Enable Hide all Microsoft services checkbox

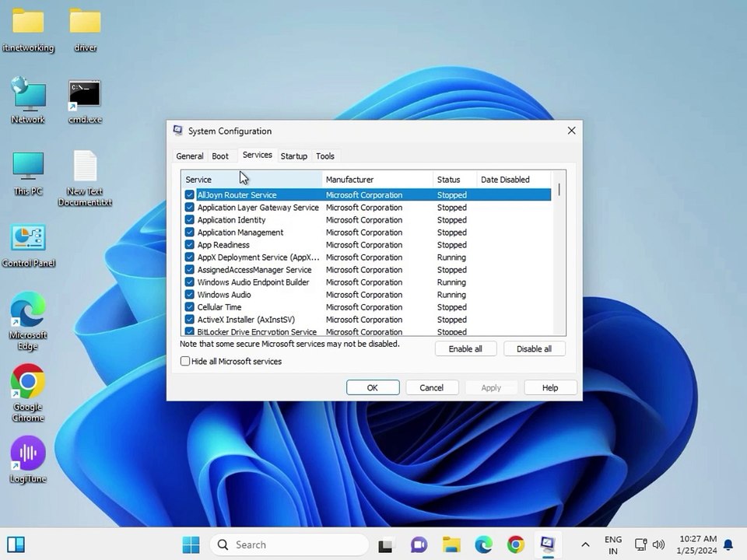coord(185,361)
